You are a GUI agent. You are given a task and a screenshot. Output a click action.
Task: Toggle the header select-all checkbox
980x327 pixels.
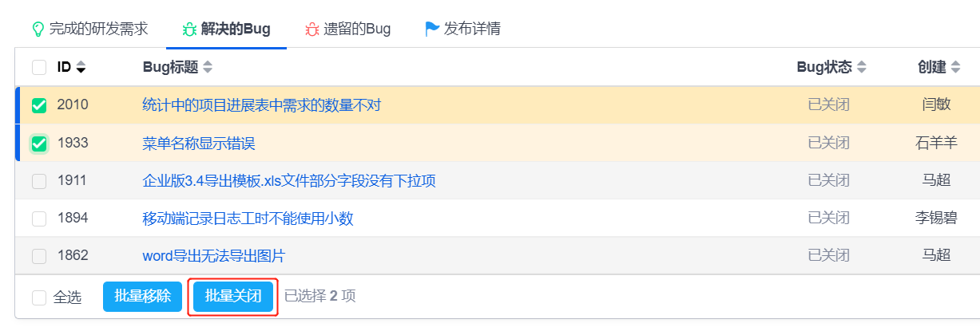pyautogui.click(x=39, y=68)
